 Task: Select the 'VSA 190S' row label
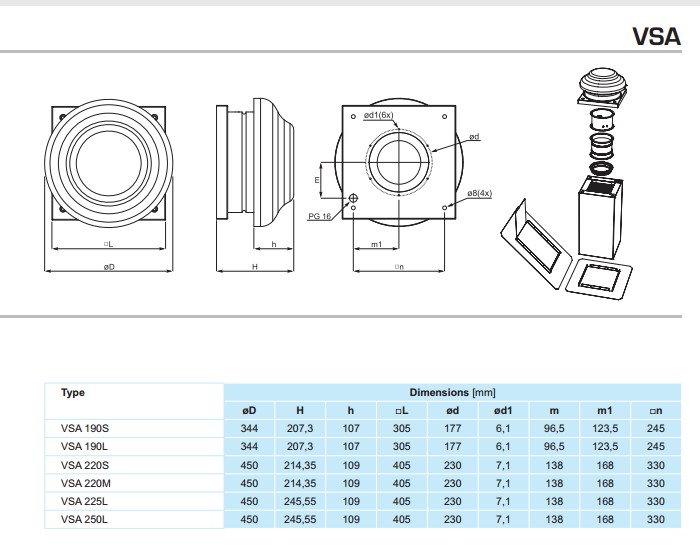(x=85, y=428)
